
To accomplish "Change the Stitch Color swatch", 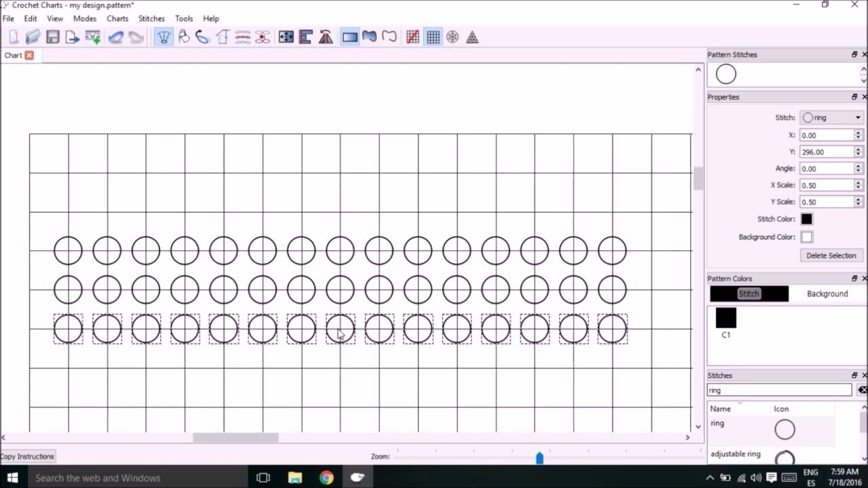I will click(x=806, y=219).
